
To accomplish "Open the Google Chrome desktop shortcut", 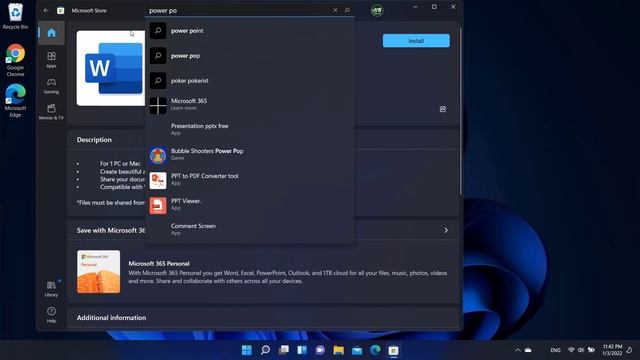I will [15, 60].
